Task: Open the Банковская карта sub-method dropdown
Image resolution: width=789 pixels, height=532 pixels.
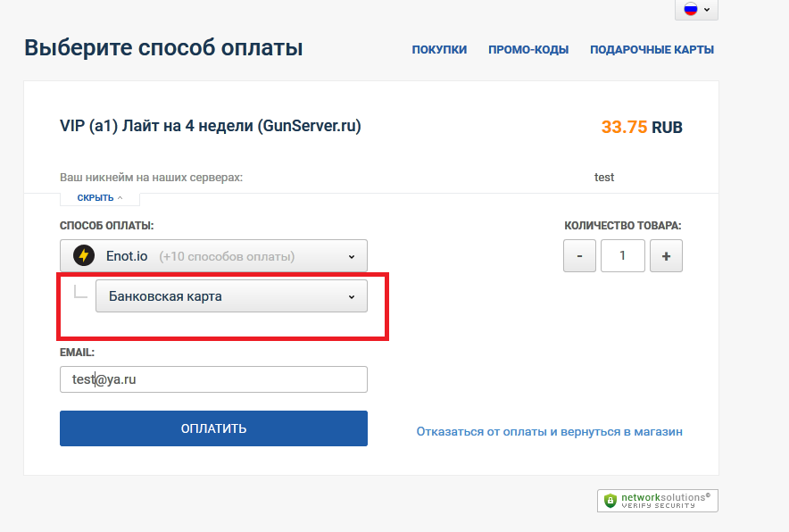Action: [x=231, y=296]
